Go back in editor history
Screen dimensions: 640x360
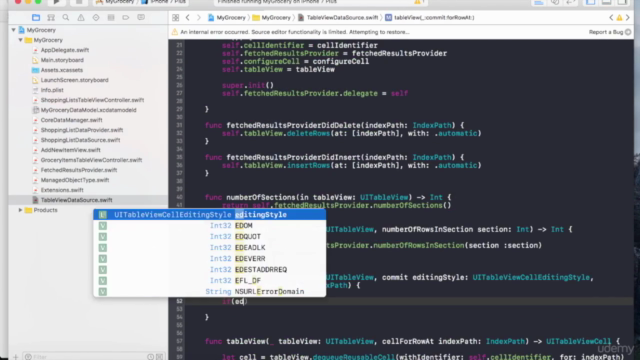point(188,18)
